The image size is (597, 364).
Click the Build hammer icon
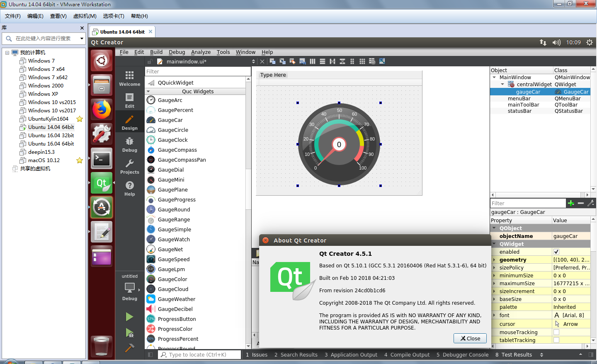coord(129,347)
